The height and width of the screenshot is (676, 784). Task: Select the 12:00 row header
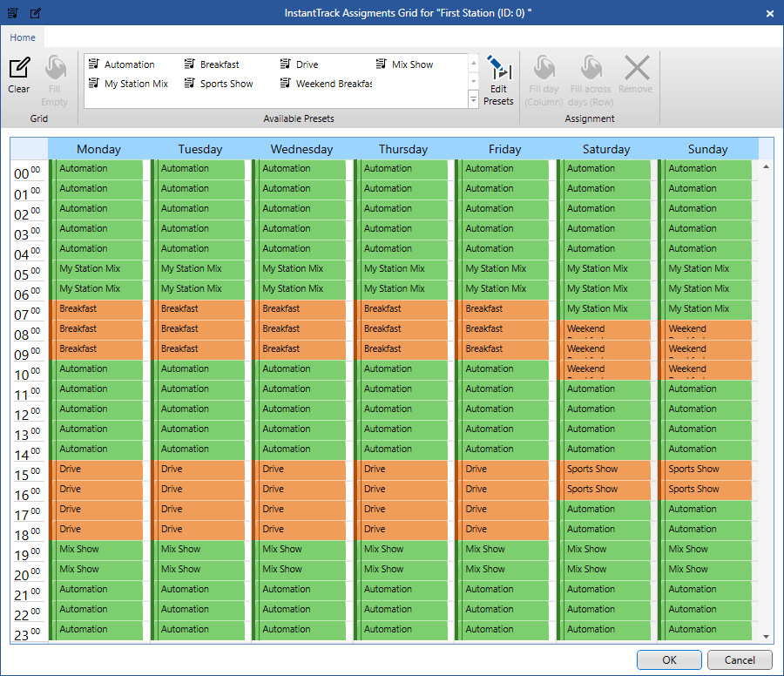[x=29, y=414]
